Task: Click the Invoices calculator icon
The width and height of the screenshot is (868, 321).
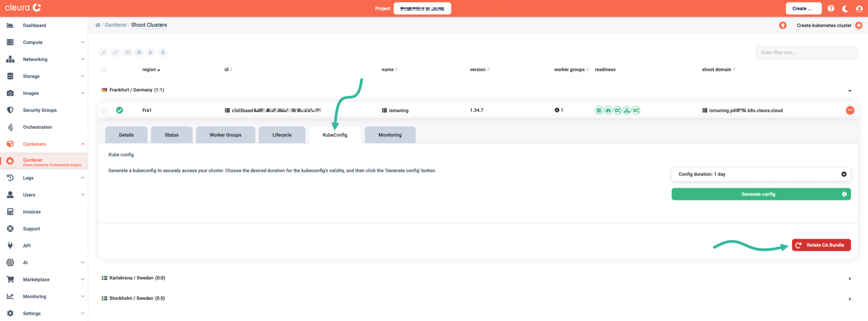Action: (x=10, y=212)
